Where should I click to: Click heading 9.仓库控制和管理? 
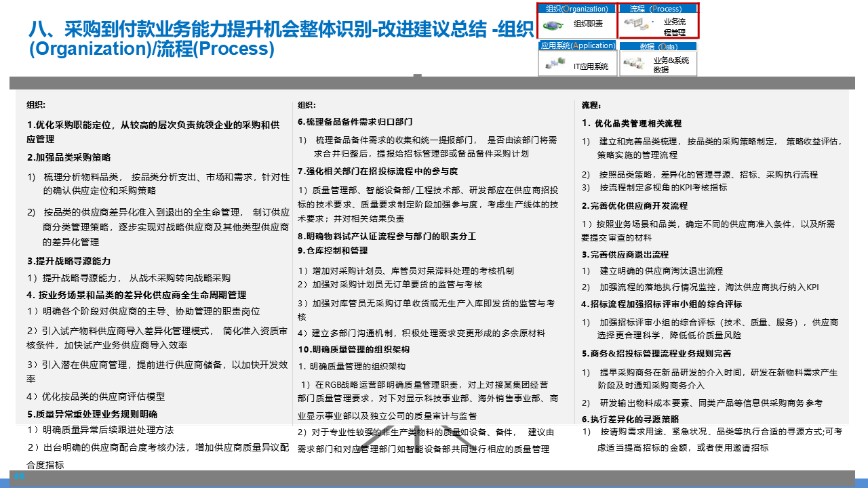pyautogui.click(x=333, y=250)
